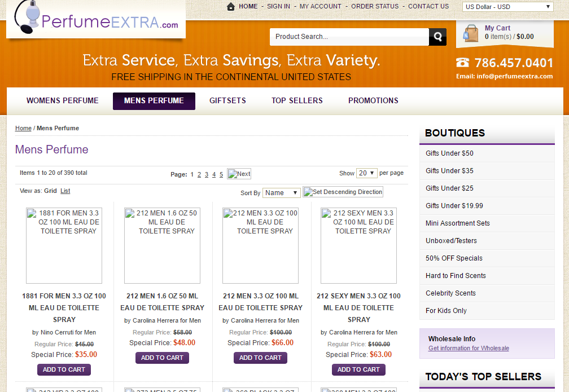569x392 pixels.
Task: Check Order Status link
Action: coord(375,6)
